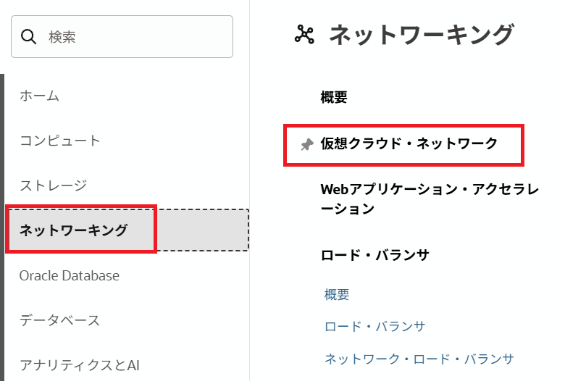This screenshot has height=392, width=565.
Task: Open Oracle Database in the sidebar
Action: click(70, 275)
